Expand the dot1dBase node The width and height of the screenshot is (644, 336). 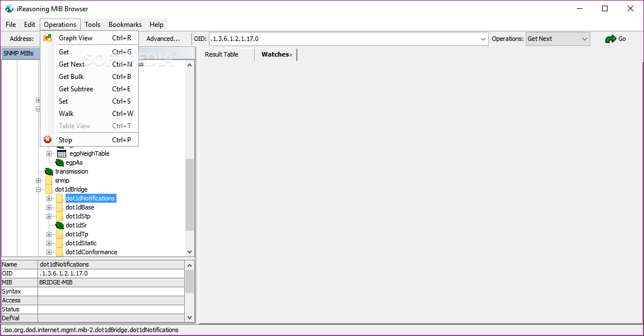tap(49, 207)
